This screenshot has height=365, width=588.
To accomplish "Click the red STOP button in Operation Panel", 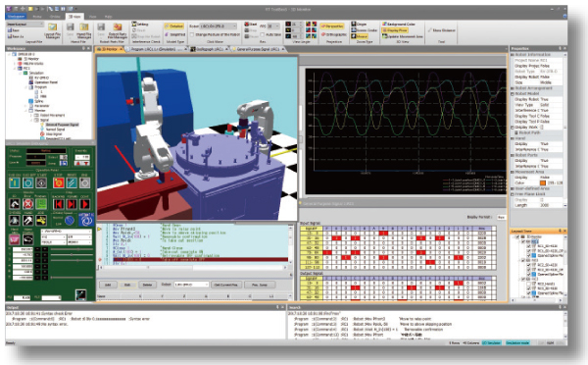I will click(x=58, y=182).
